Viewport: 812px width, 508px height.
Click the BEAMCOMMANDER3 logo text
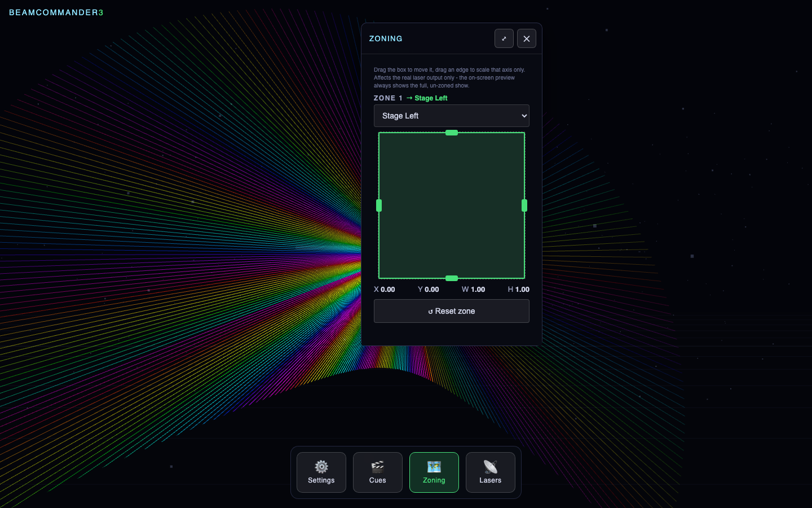(x=56, y=12)
